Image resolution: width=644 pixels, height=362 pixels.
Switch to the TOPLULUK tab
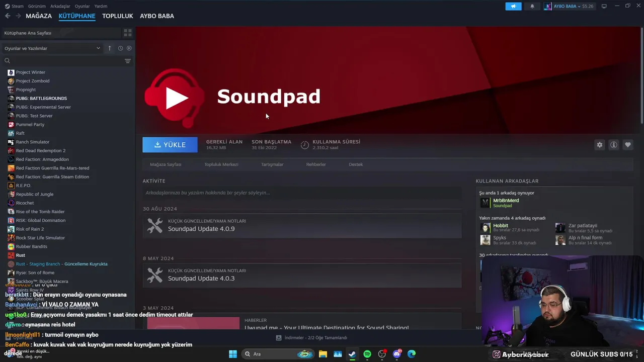pos(118,16)
